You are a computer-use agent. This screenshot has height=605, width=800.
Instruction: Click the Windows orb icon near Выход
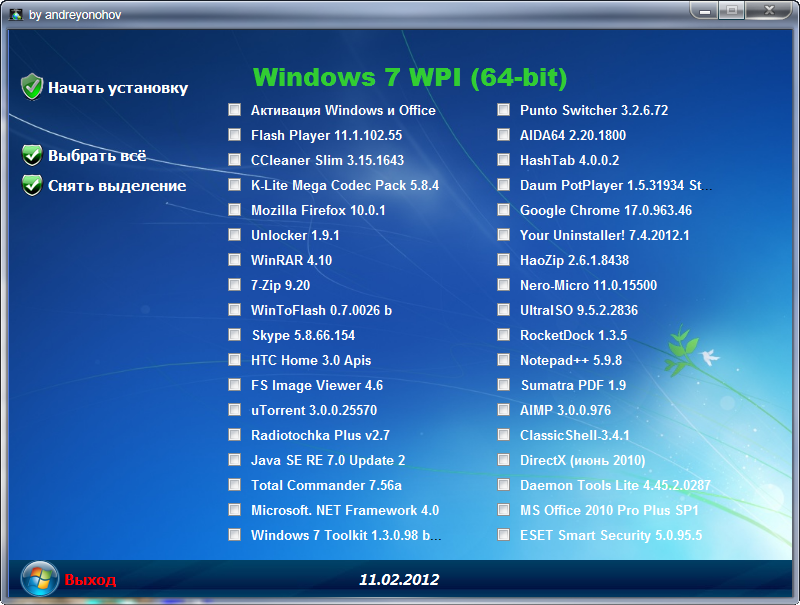point(39,579)
